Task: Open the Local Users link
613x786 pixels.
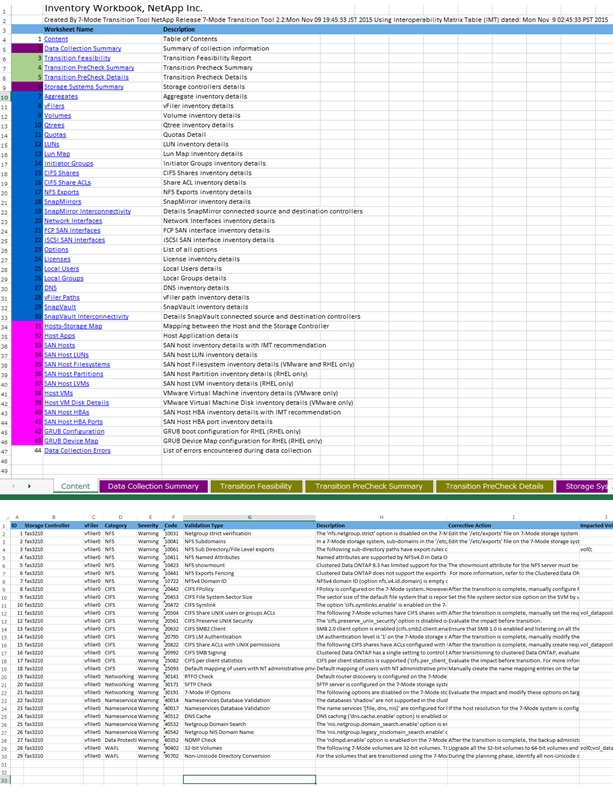Action: [62, 269]
